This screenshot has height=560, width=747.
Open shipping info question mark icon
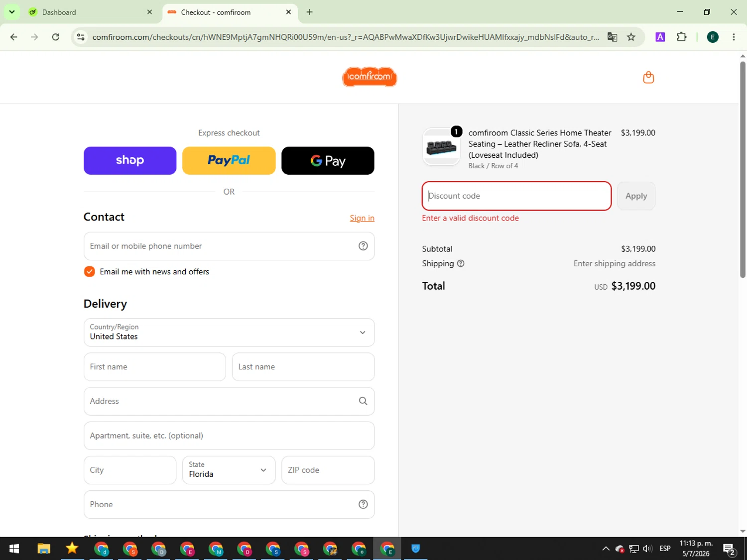(x=461, y=263)
